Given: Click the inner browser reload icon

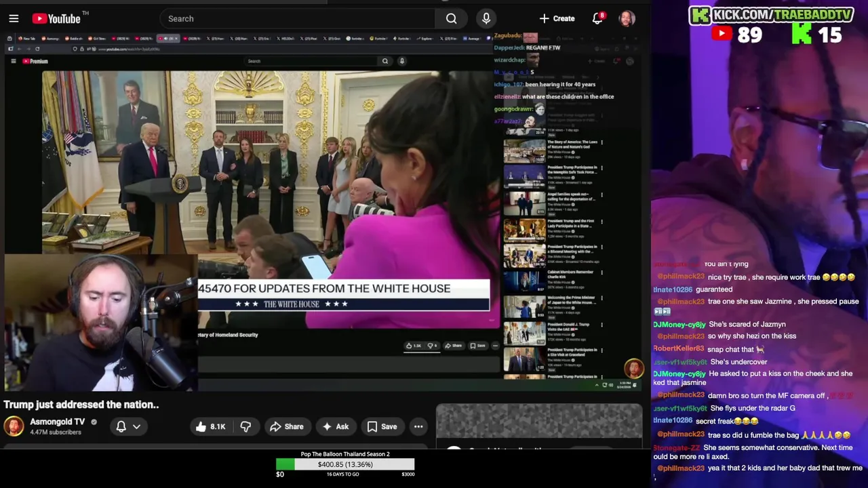Looking at the screenshot, I should click(x=37, y=49).
